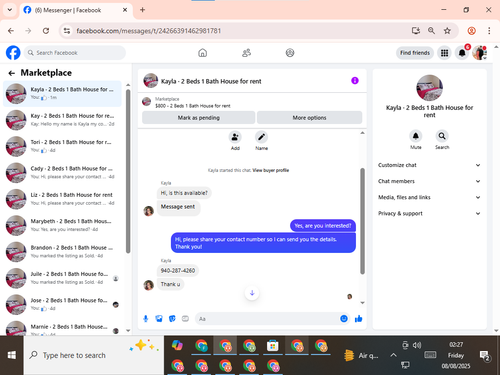Open the Chrome profile icon

point(471,31)
